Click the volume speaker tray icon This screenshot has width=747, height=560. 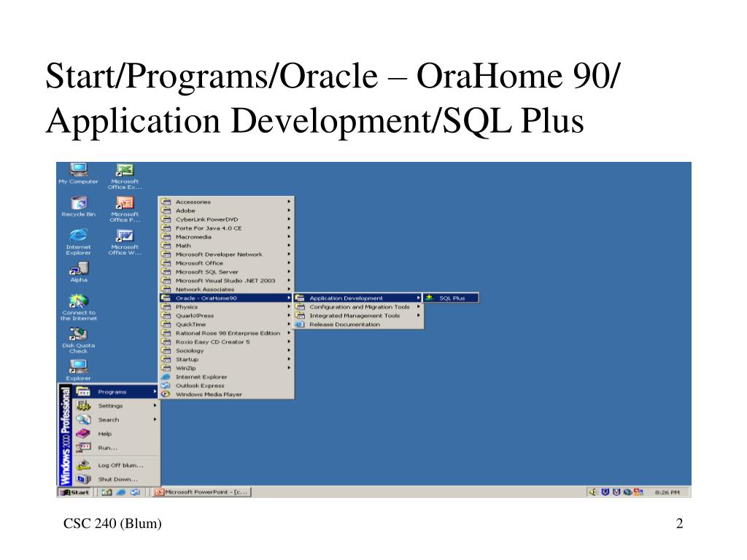[x=593, y=492]
